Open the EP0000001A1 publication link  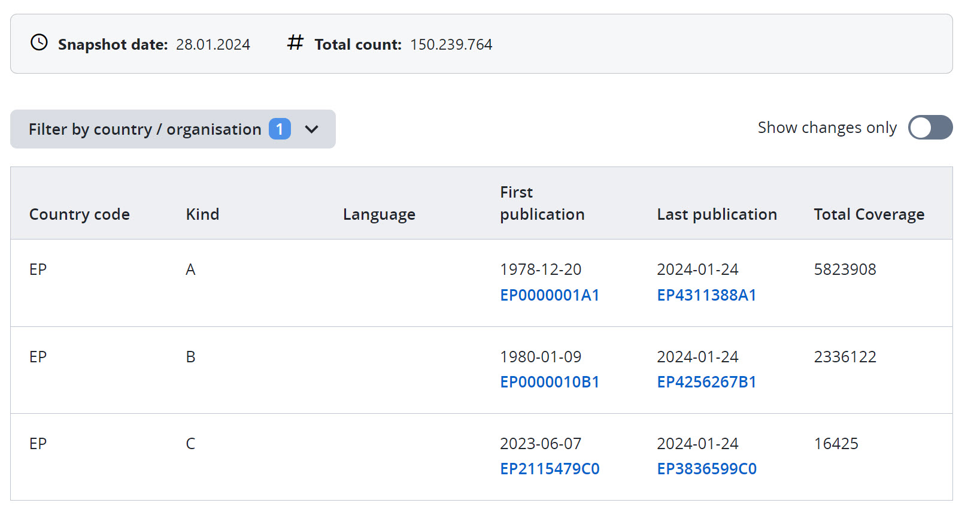[550, 295]
